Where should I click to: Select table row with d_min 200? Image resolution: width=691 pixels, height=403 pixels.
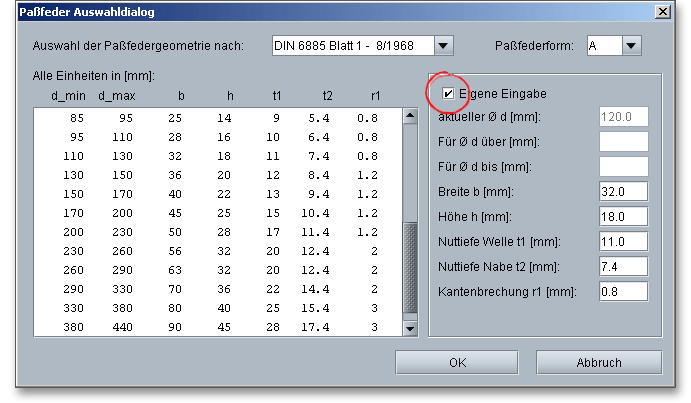220,232
